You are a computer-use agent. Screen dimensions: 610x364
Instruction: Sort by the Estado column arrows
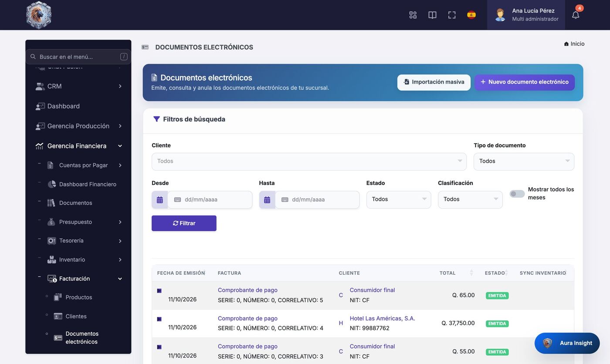coord(506,273)
